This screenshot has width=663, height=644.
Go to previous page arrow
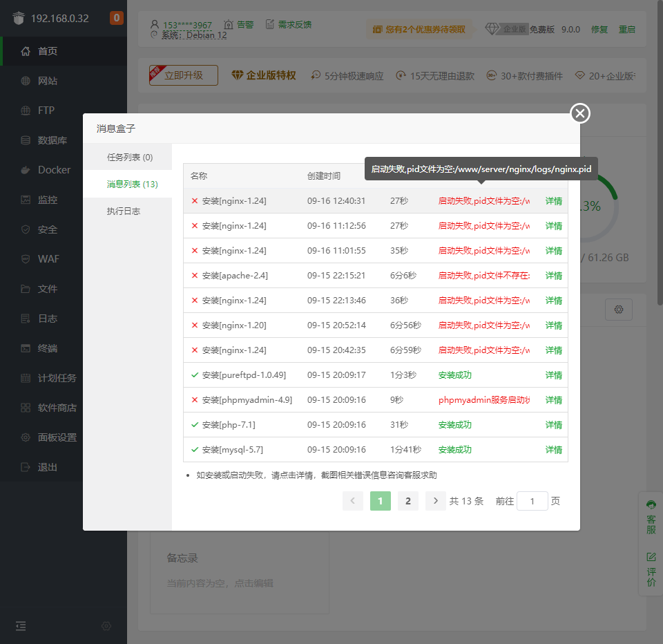[353, 501]
